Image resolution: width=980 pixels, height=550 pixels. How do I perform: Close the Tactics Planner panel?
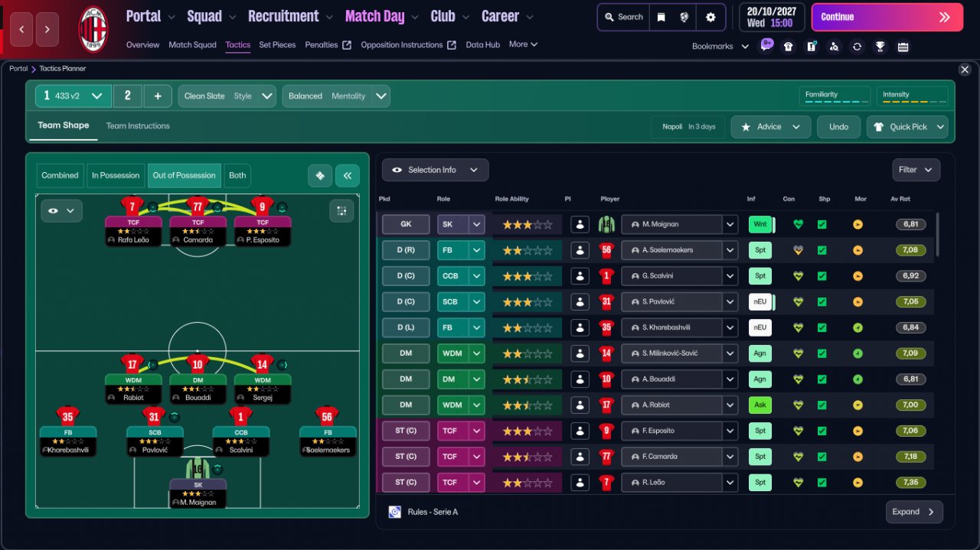tap(965, 70)
